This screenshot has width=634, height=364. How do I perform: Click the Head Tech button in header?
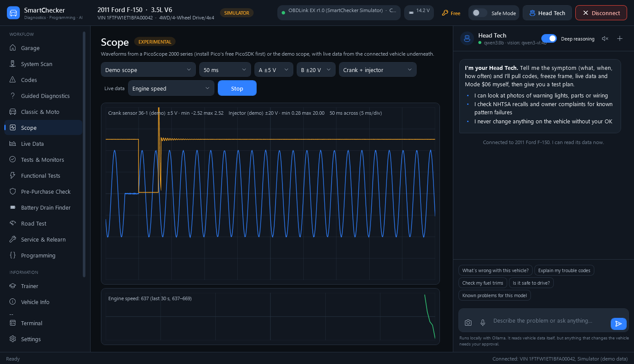coord(547,13)
